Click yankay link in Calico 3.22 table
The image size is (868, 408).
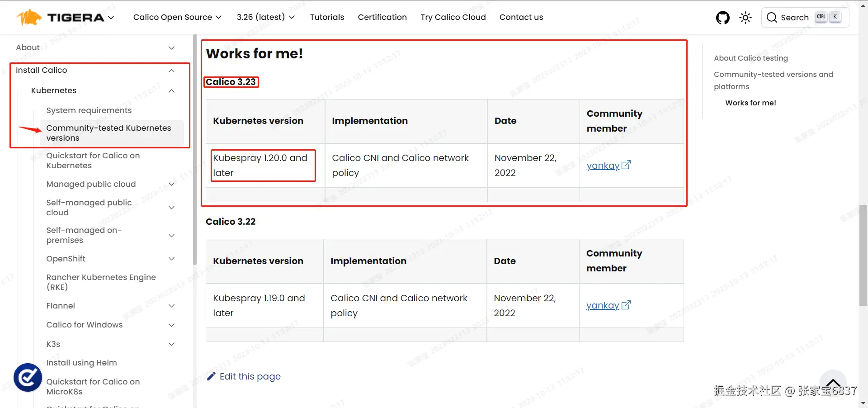pyautogui.click(x=603, y=305)
